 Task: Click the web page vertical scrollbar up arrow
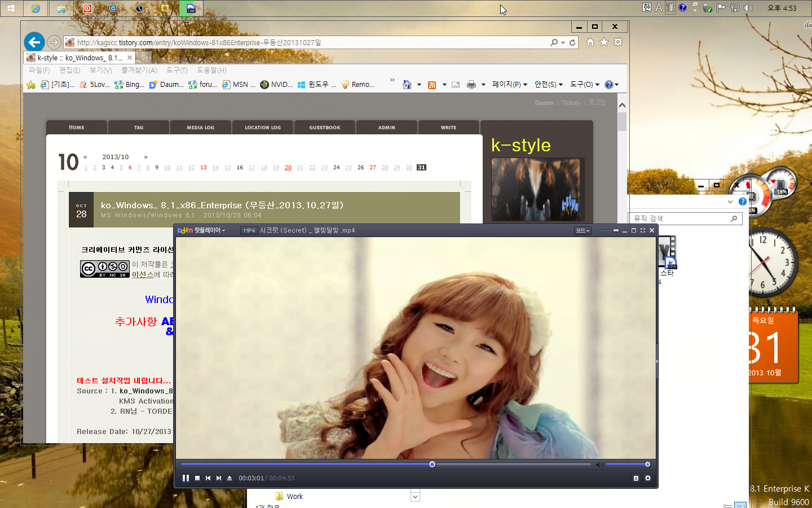tap(623, 105)
